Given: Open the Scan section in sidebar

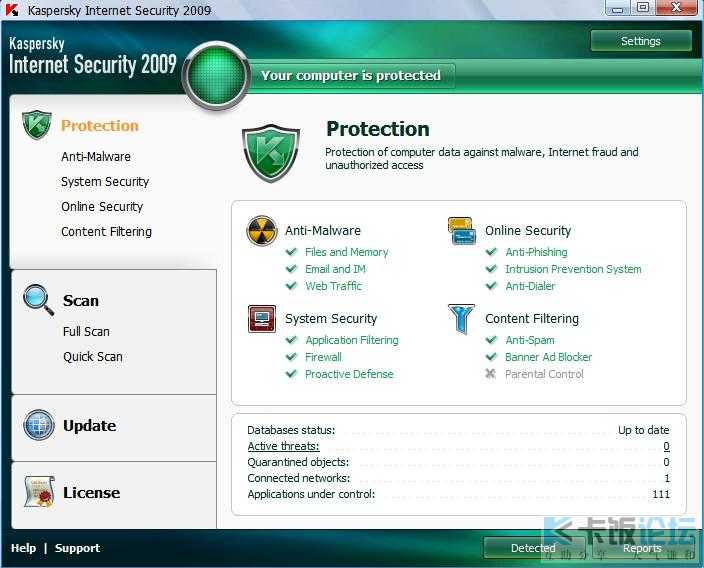Looking at the screenshot, I should point(81,300).
